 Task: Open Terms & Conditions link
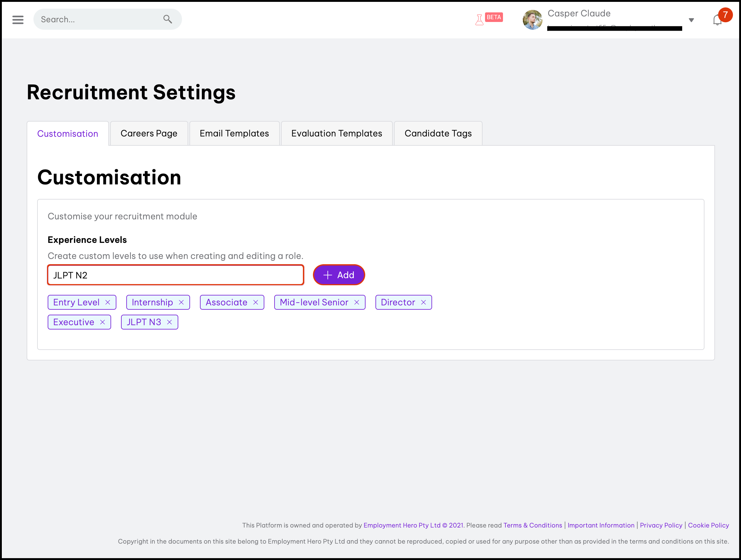[x=533, y=525]
